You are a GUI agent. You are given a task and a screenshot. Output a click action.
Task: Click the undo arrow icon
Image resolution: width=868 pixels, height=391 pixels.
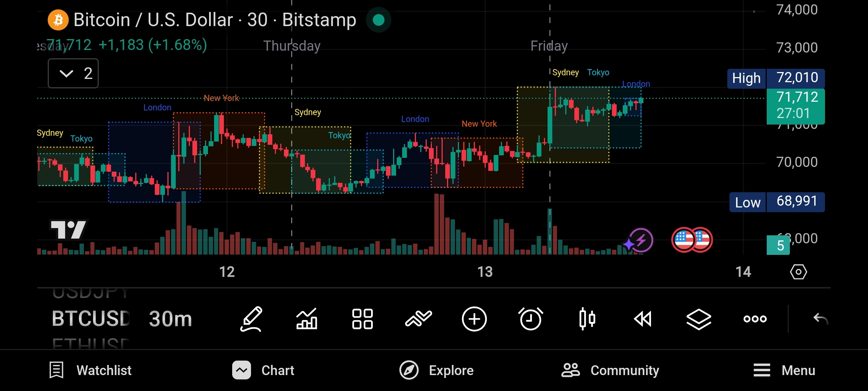point(820,319)
